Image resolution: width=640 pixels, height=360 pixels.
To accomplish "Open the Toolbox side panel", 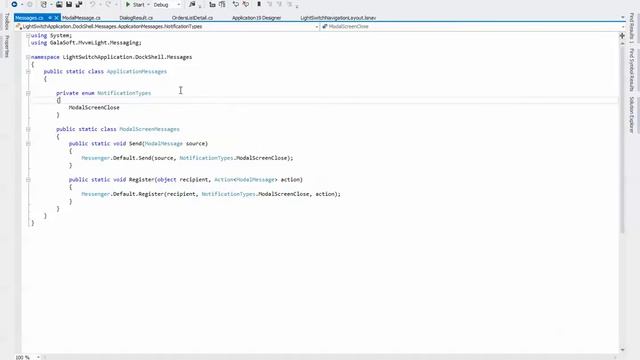I will click(x=7, y=21).
